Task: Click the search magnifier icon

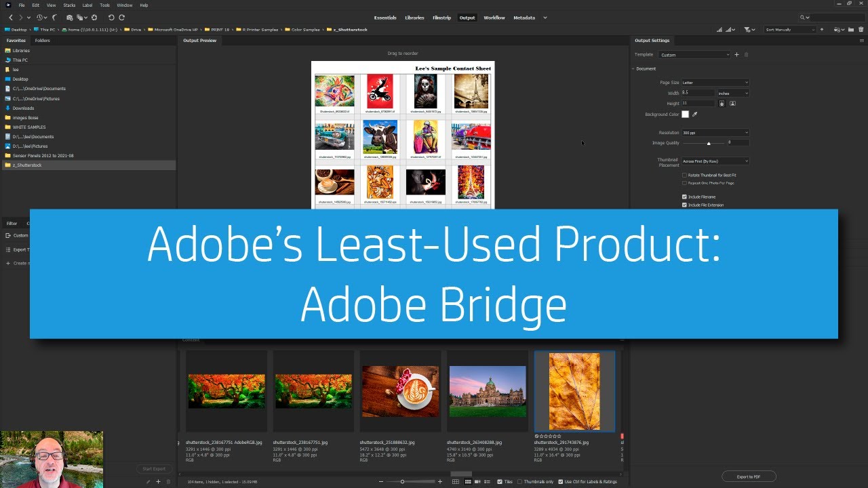Action: [x=802, y=18]
